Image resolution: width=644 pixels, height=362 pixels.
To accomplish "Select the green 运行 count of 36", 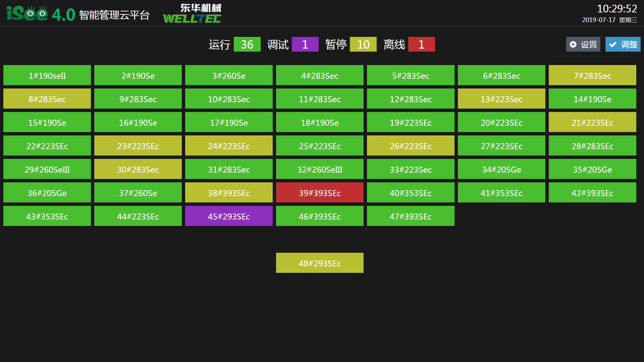I will 247,45.
